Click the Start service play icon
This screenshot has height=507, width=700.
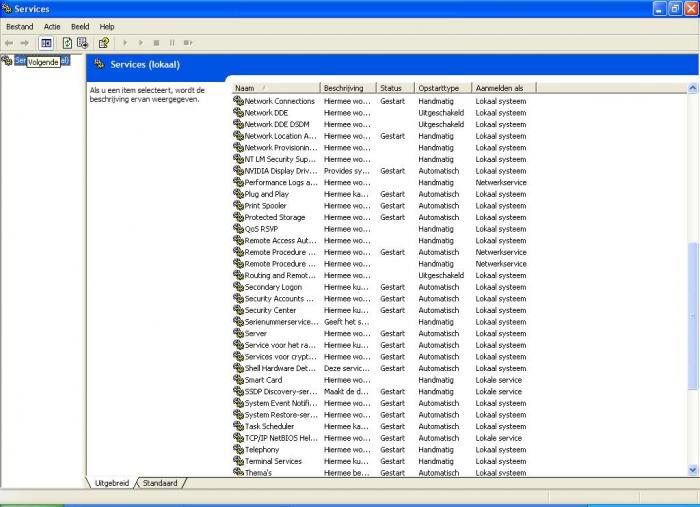pos(125,43)
